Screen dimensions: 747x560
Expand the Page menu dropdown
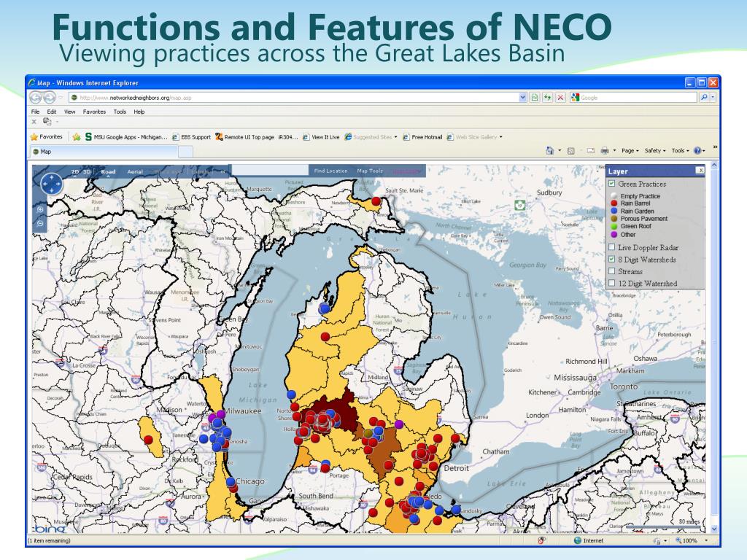(x=630, y=150)
